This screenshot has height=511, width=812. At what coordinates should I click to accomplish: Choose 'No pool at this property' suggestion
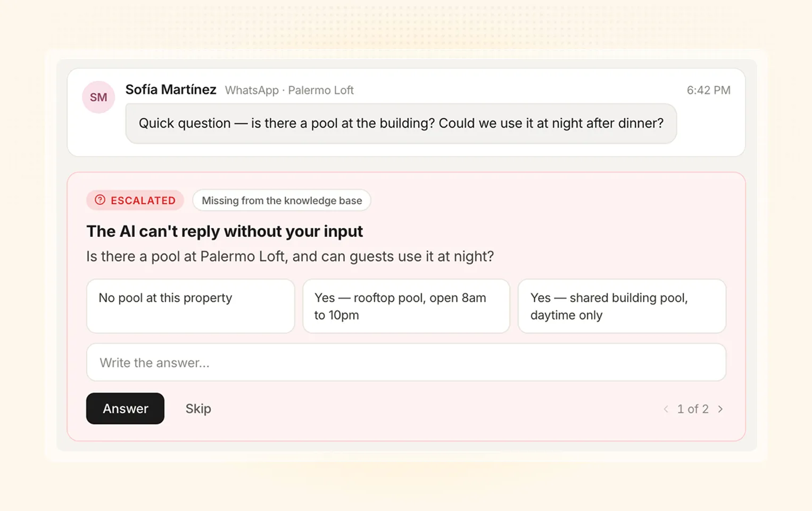click(x=190, y=306)
